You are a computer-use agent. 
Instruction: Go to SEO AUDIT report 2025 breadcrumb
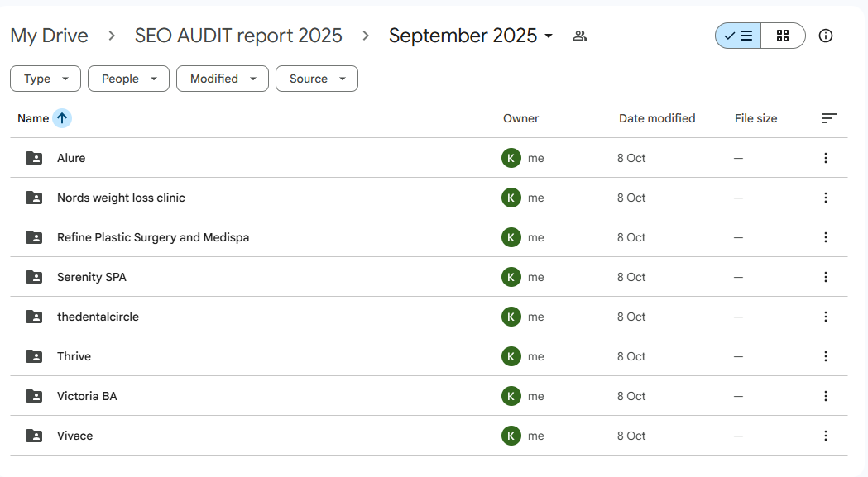click(238, 36)
